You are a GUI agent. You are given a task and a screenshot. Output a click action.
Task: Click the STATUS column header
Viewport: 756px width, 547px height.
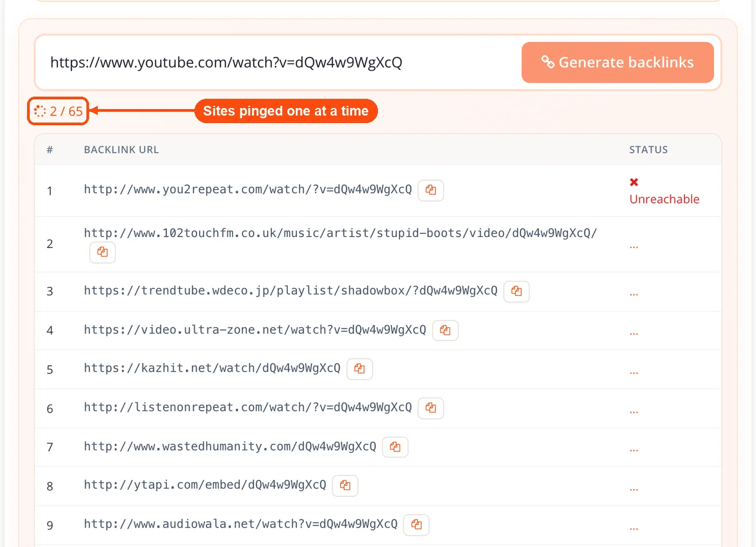coord(649,150)
